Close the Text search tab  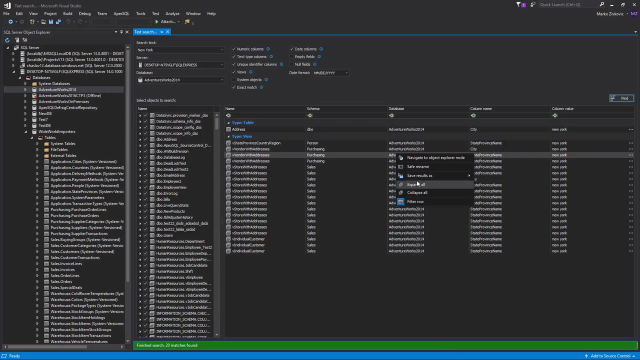[x=167, y=32]
